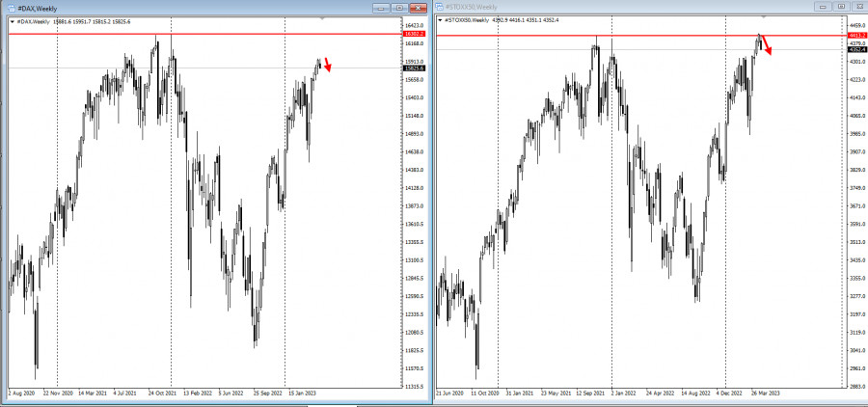Click 3513.0 on the STOXX50 price scale
868x407 pixels.
pos(856,242)
